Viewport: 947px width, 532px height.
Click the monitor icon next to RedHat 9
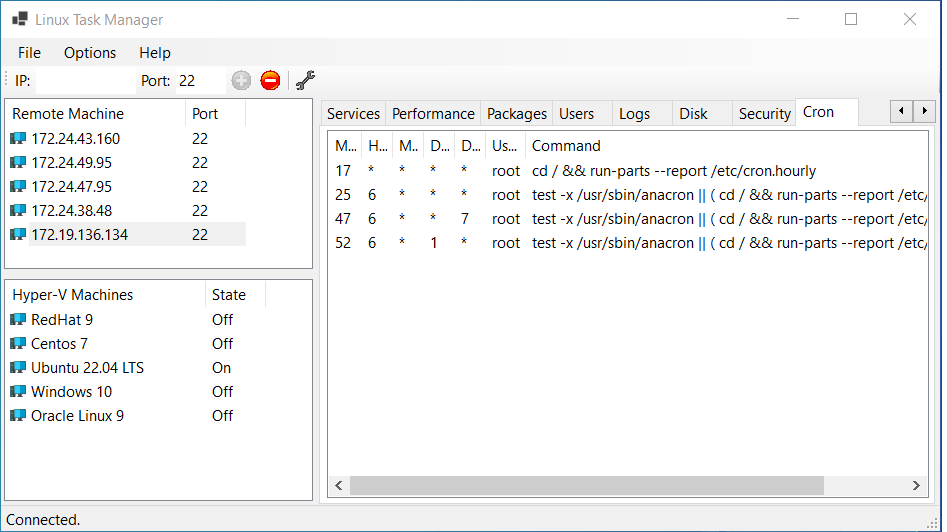[18, 320]
